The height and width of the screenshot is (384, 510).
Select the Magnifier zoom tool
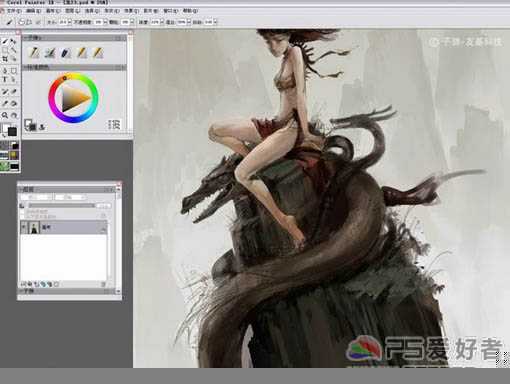click(x=5, y=115)
